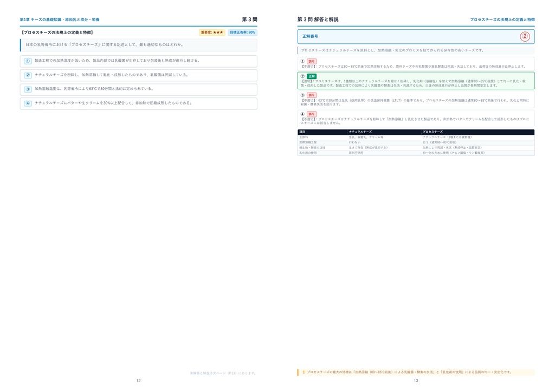Viewport: 555px width, 392px height.
Task: Click the 項目 column header in the table
Action: [302, 132]
